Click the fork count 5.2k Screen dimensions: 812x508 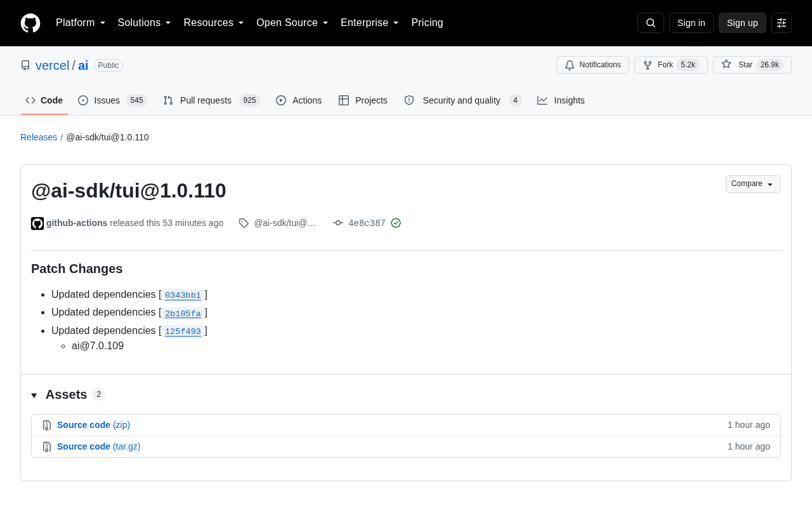[688, 65]
